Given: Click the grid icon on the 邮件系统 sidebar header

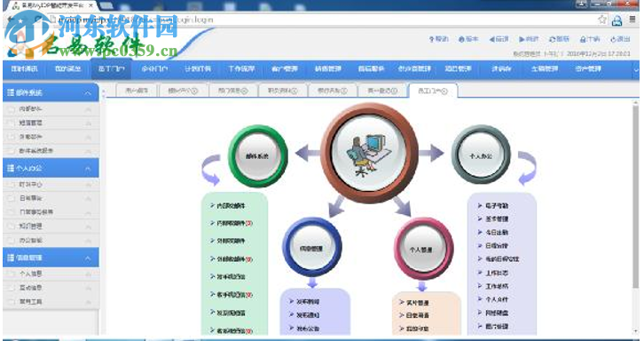Looking at the screenshot, I should 11,93.
